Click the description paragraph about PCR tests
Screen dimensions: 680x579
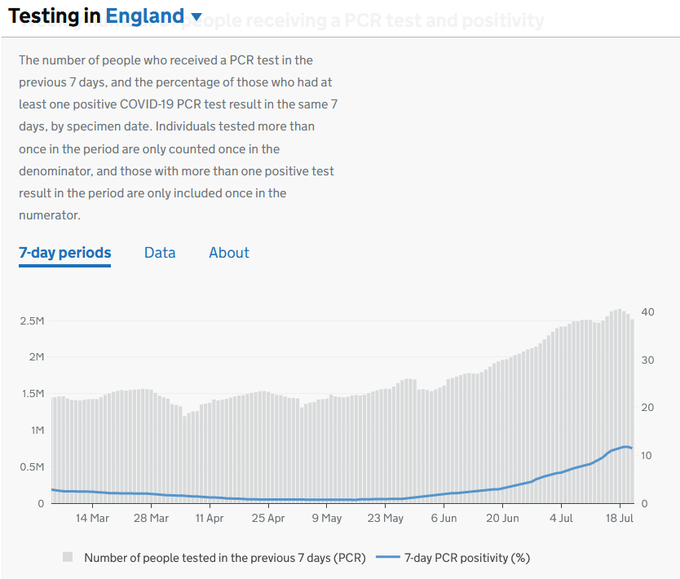(x=177, y=138)
